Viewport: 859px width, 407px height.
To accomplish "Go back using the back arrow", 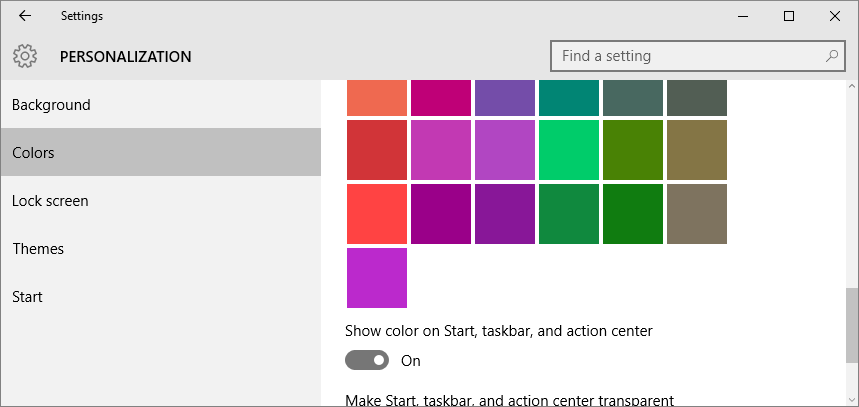I will [24, 16].
